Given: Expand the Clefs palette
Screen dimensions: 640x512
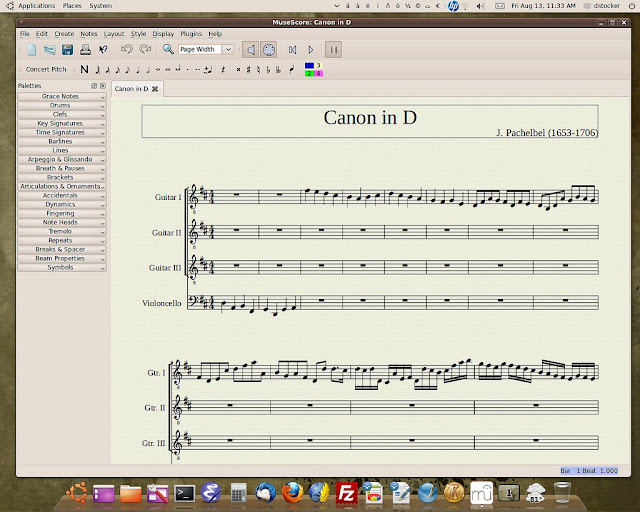Looking at the screenshot, I should click(x=62, y=114).
